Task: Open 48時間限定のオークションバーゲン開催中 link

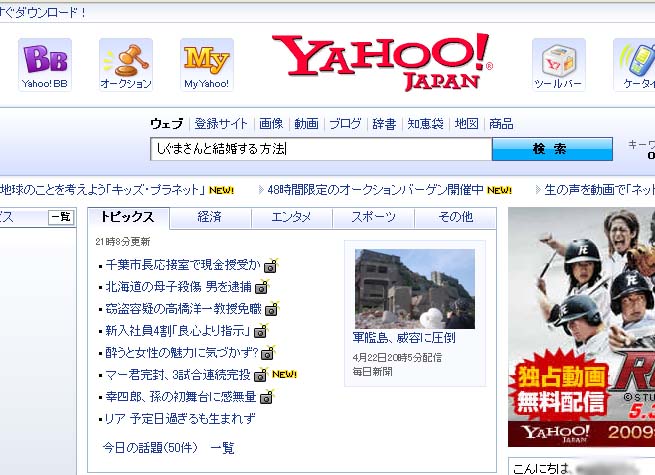Action: 375,190
